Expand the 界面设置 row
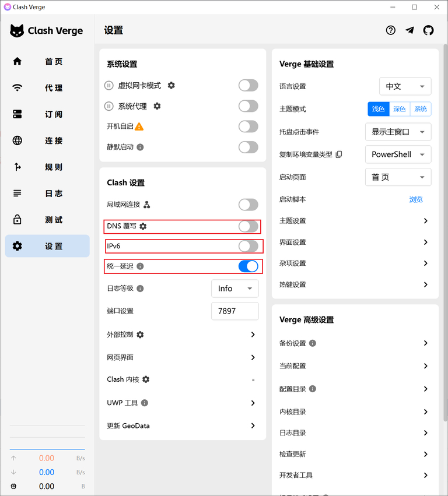This screenshot has width=448, height=496. (355, 242)
